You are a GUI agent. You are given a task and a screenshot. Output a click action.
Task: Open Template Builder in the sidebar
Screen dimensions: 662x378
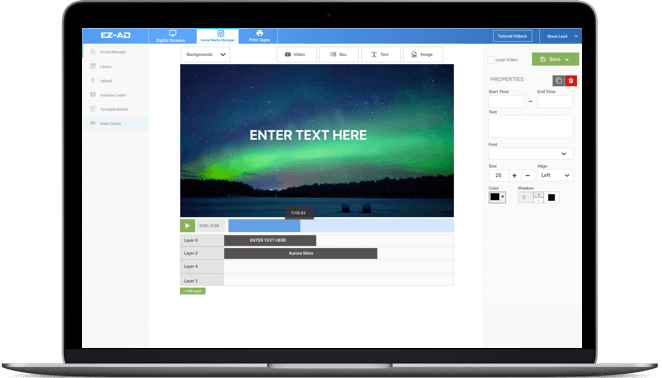point(115,109)
